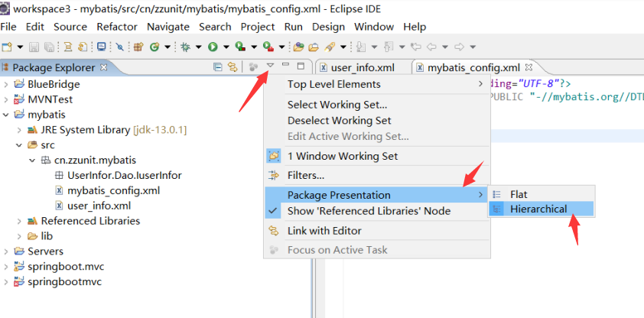Click the Skip All Breakpoints icon
Image resolution: width=644 pixels, height=318 pixels.
119,47
